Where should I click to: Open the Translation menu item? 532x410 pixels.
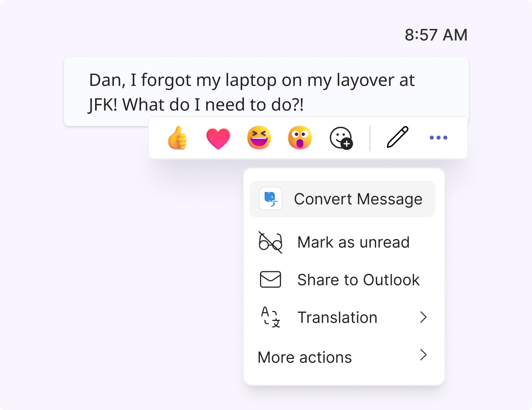pos(342,317)
